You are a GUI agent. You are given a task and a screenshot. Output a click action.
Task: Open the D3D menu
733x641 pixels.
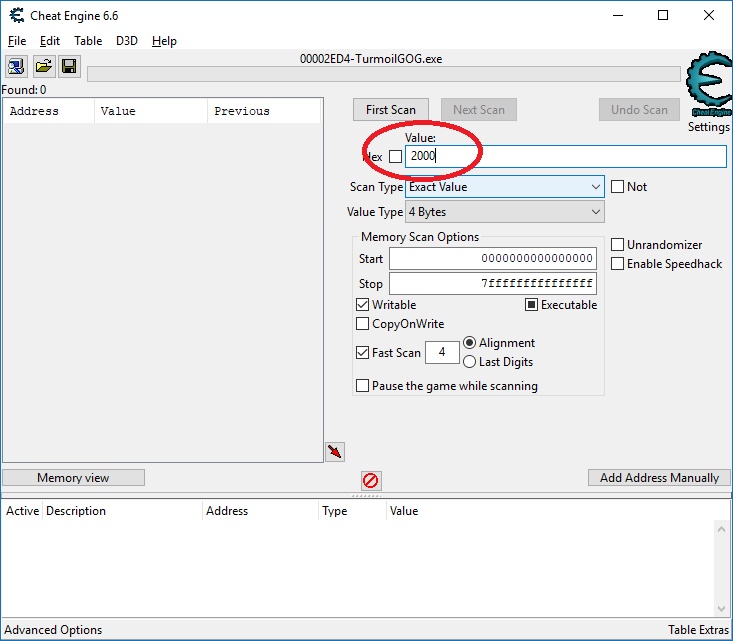tap(127, 41)
